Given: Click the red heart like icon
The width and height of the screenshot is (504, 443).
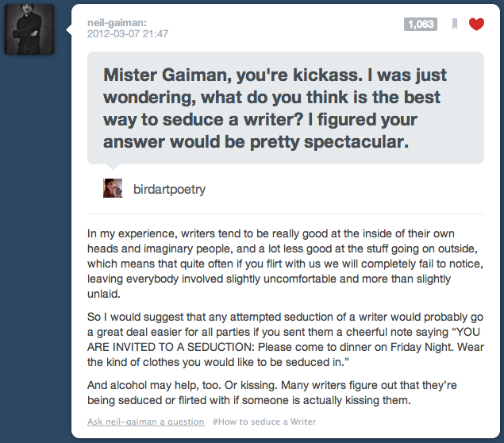Looking at the screenshot, I should click(x=476, y=25).
